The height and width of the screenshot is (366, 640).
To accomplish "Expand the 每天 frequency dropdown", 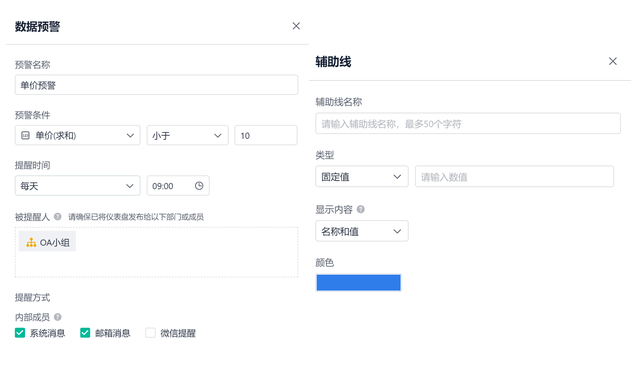I will [78, 186].
